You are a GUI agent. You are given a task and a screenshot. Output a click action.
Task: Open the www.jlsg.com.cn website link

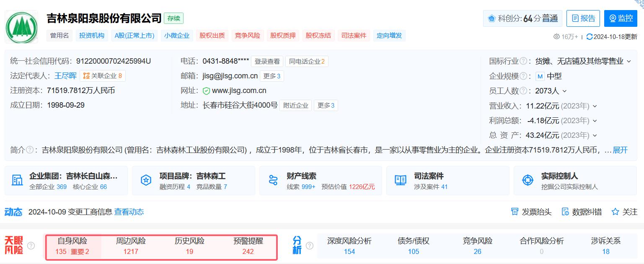(239, 91)
